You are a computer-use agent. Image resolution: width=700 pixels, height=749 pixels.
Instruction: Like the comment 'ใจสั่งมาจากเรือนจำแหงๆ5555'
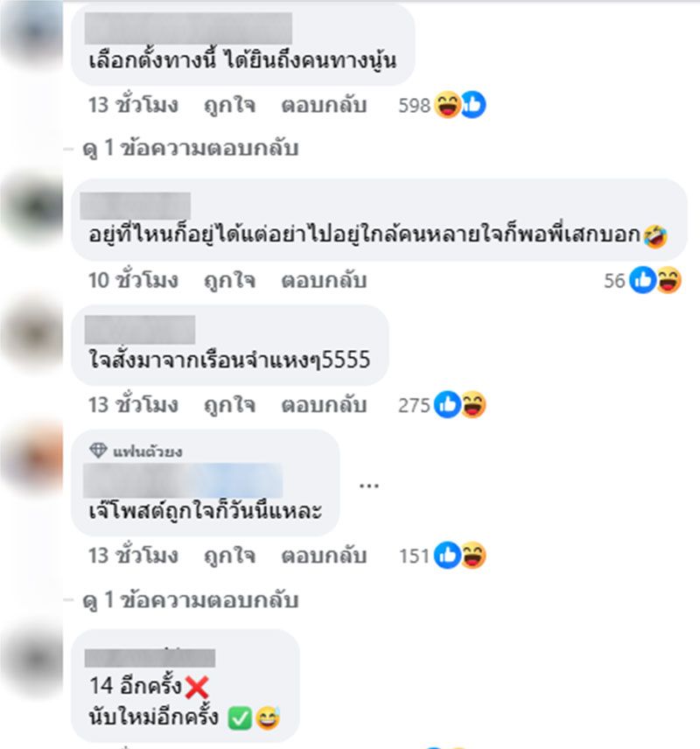[229, 405]
